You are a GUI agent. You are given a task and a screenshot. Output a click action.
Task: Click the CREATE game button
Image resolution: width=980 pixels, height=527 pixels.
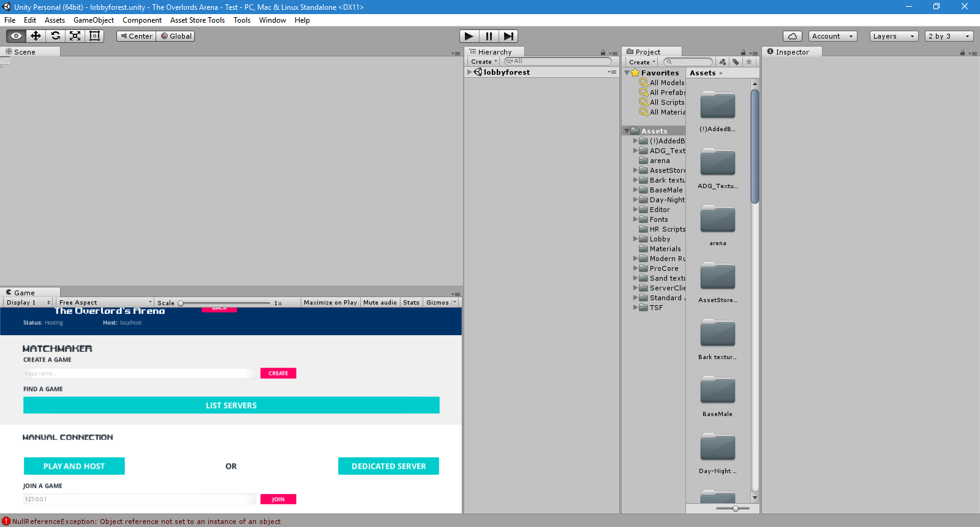278,373
